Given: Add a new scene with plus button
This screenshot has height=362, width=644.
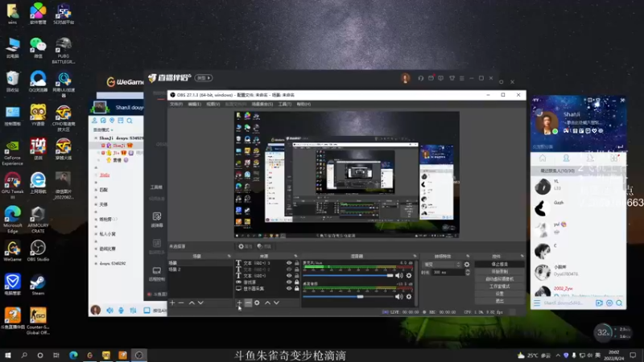Looking at the screenshot, I should click(172, 303).
